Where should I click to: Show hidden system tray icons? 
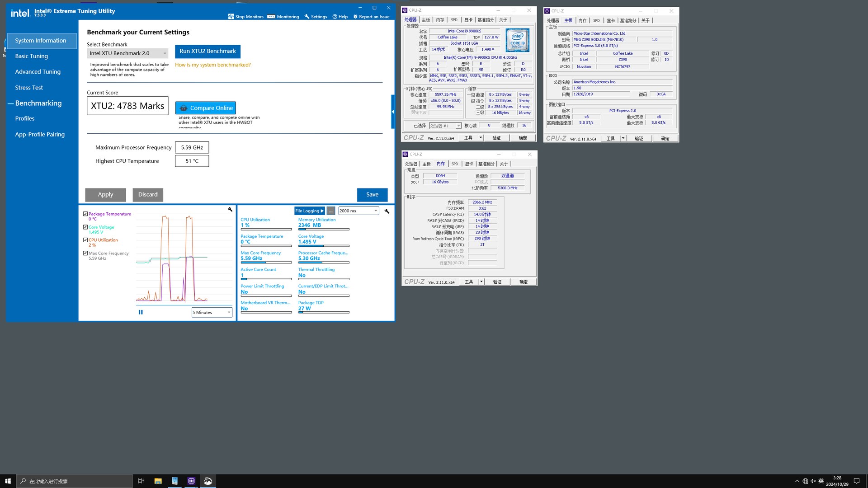(797, 481)
